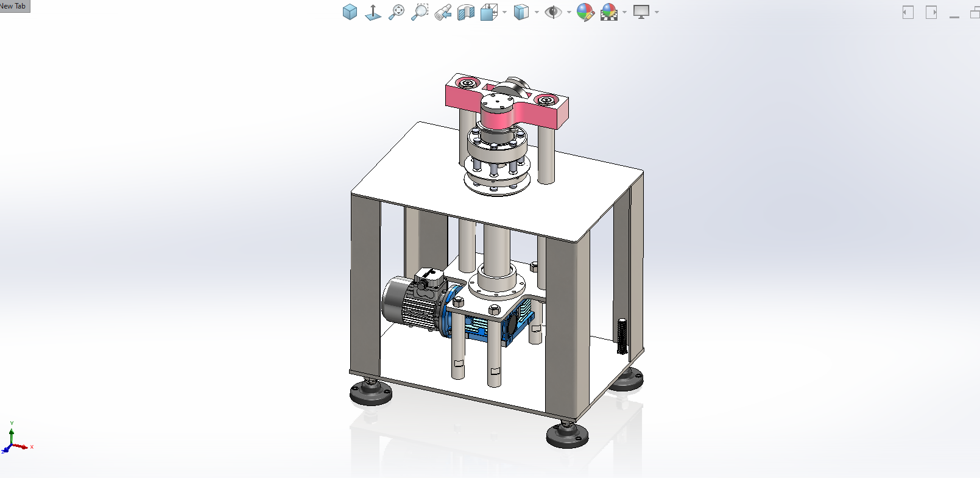Click the Display Style shaded cube icon
Image resolution: width=980 pixels, height=478 pixels.
(521, 12)
